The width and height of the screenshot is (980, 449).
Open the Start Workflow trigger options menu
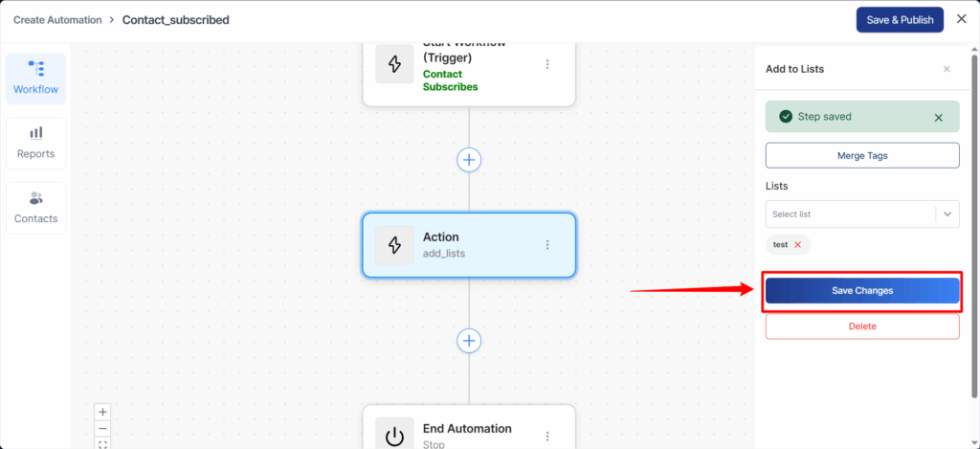[x=547, y=64]
